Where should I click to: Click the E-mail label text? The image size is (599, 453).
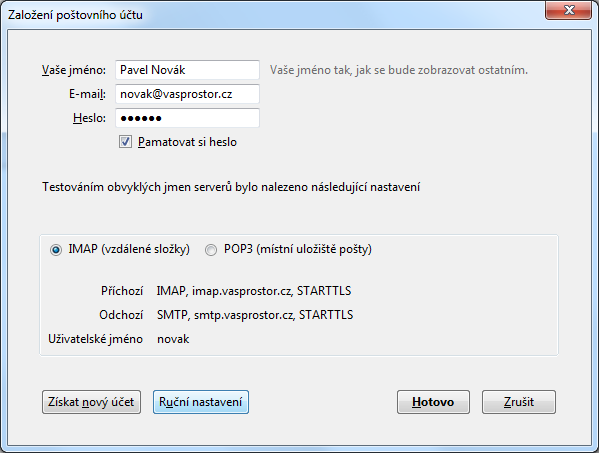[87, 94]
